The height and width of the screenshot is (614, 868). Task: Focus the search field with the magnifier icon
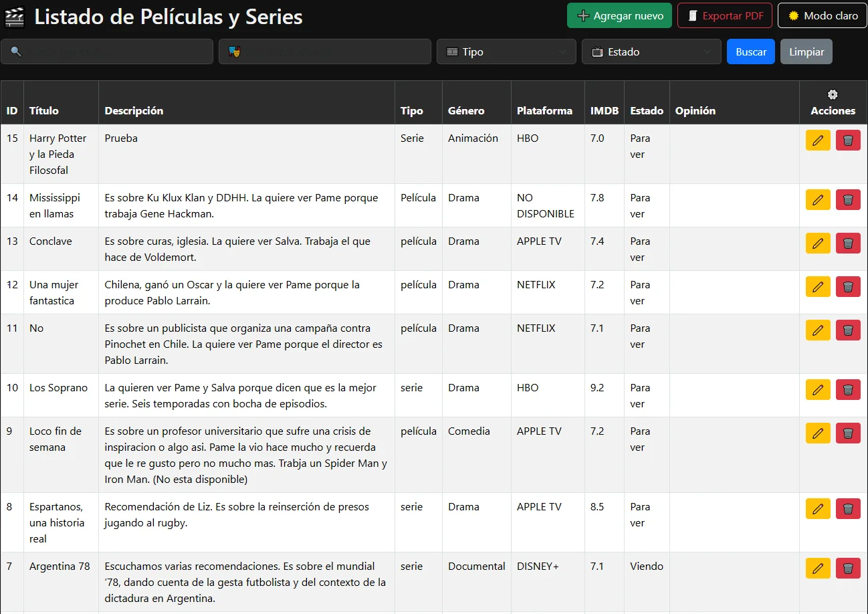tap(107, 52)
